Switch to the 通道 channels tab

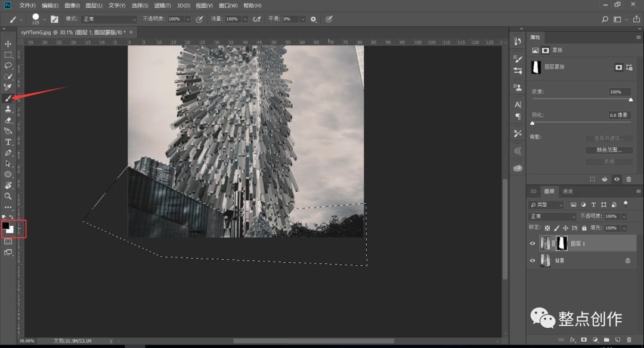coord(568,191)
